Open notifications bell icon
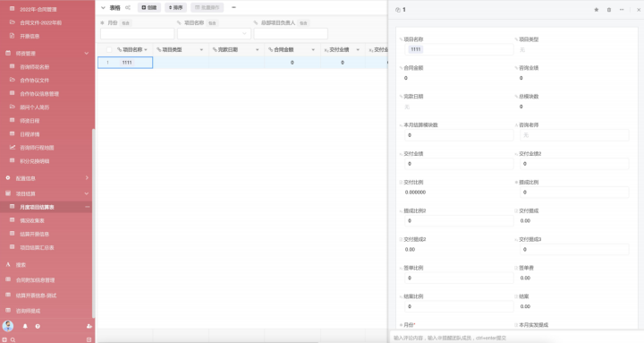 click(x=25, y=326)
